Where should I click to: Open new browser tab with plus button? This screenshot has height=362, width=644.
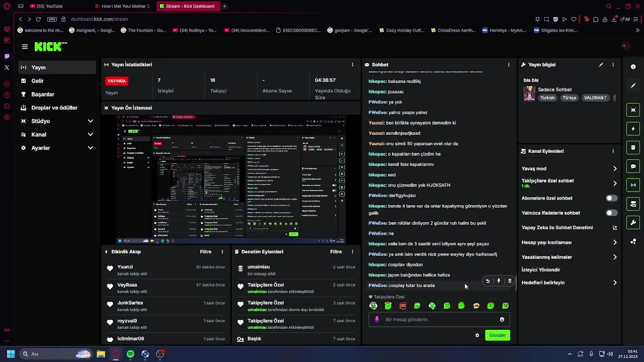pyautogui.click(x=224, y=6)
